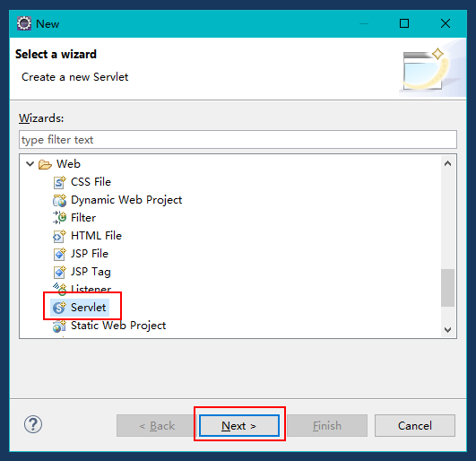Click the Next button
Viewport: 476px width, 461px height.
tap(239, 425)
